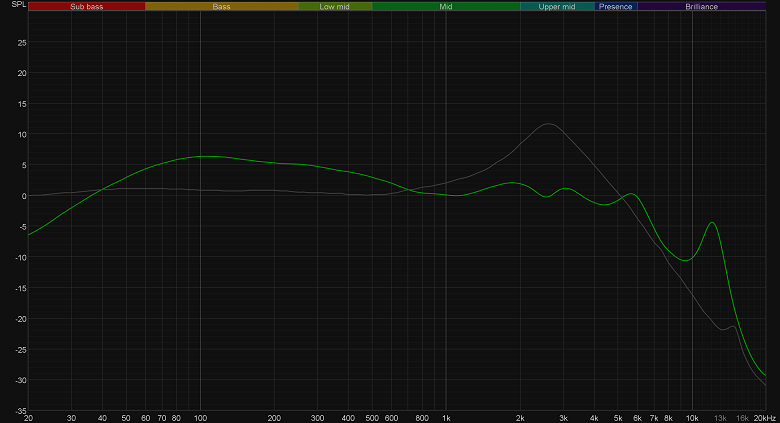Select the Mid frequency band label
The image size is (780, 423).
[x=446, y=6]
